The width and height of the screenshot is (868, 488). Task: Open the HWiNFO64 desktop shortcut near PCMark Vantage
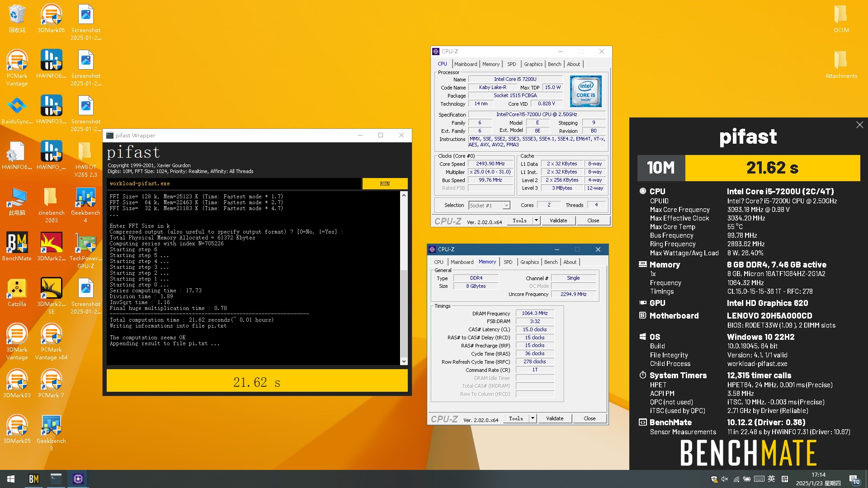(x=51, y=64)
